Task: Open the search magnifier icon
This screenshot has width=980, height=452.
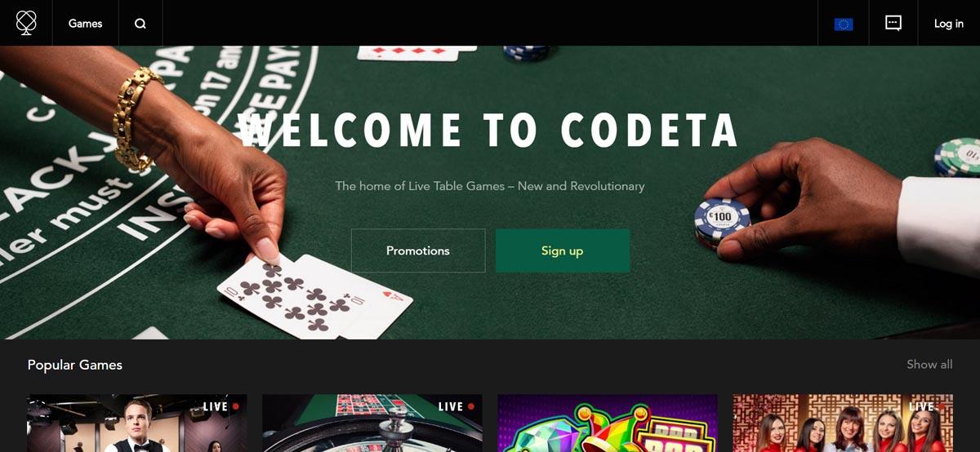Action: (140, 24)
